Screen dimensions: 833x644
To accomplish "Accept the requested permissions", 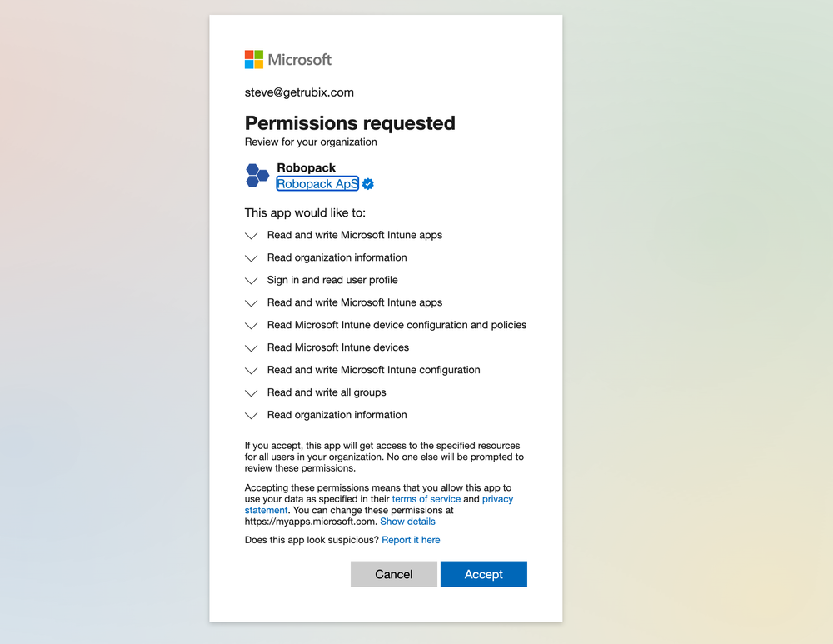I will tap(483, 574).
